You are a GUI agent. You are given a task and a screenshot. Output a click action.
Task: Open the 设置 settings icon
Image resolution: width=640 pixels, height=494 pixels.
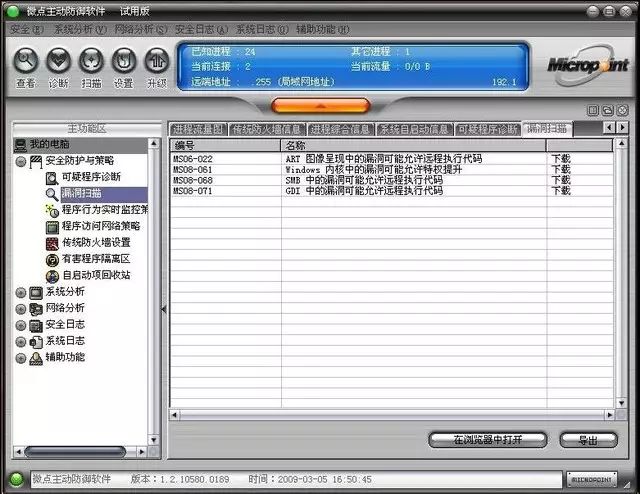pyautogui.click(x=124, y=61)
